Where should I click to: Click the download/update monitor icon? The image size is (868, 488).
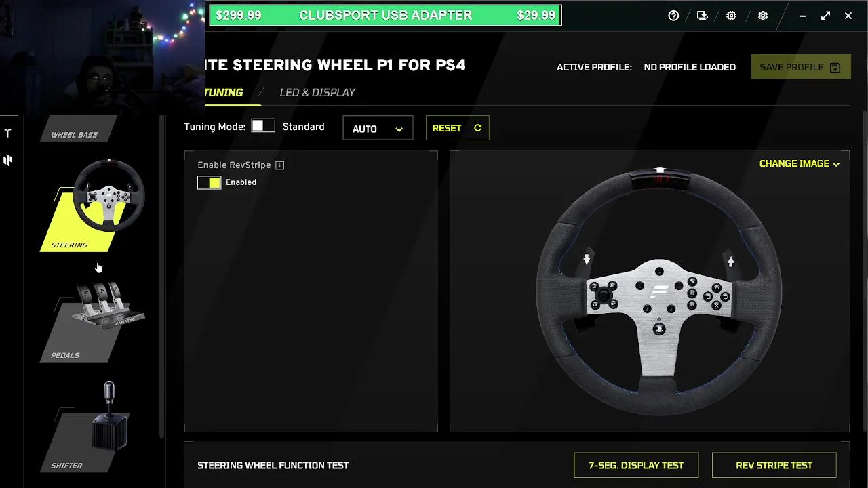[x=703, y=16]
